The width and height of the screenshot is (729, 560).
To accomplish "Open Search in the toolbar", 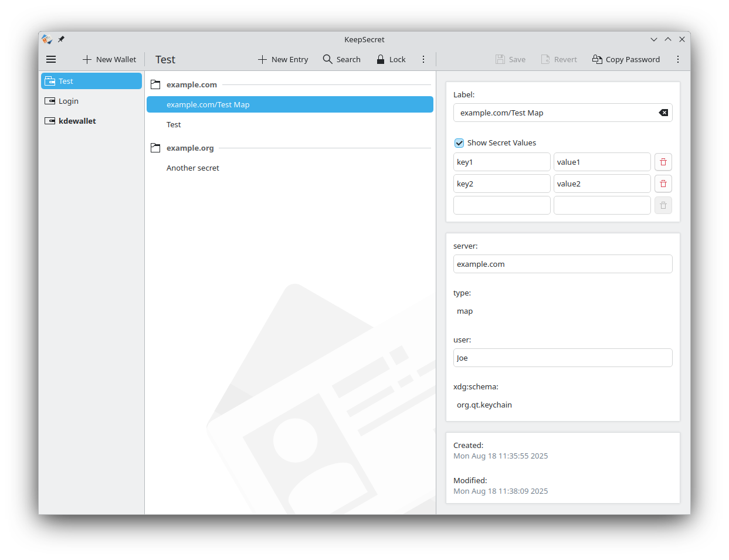I will 342,59.
